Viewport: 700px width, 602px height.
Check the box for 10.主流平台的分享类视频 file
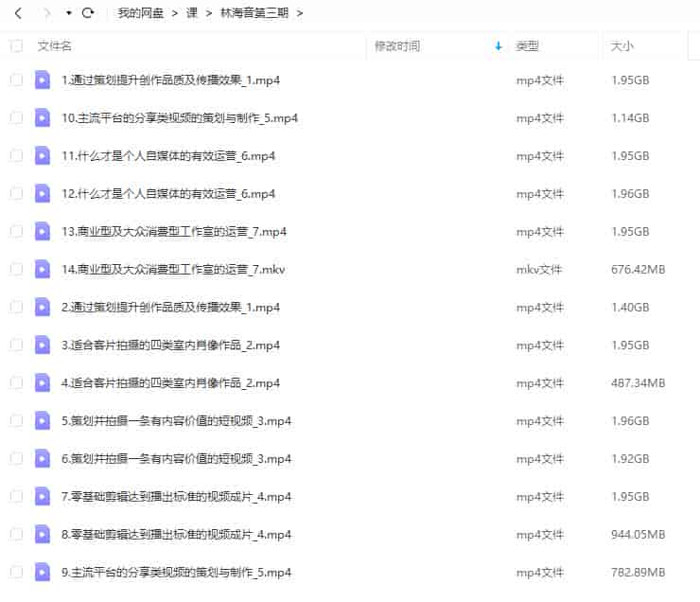tap(16, 118)
